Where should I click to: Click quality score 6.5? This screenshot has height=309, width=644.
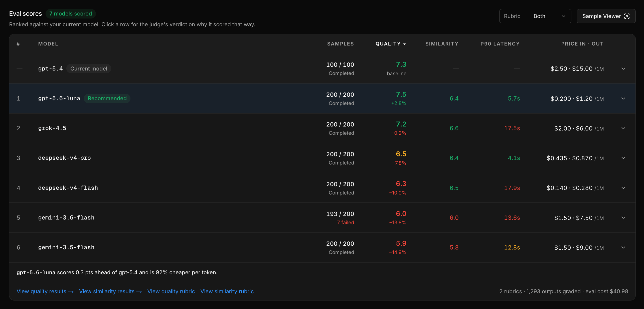click(401, 154)
